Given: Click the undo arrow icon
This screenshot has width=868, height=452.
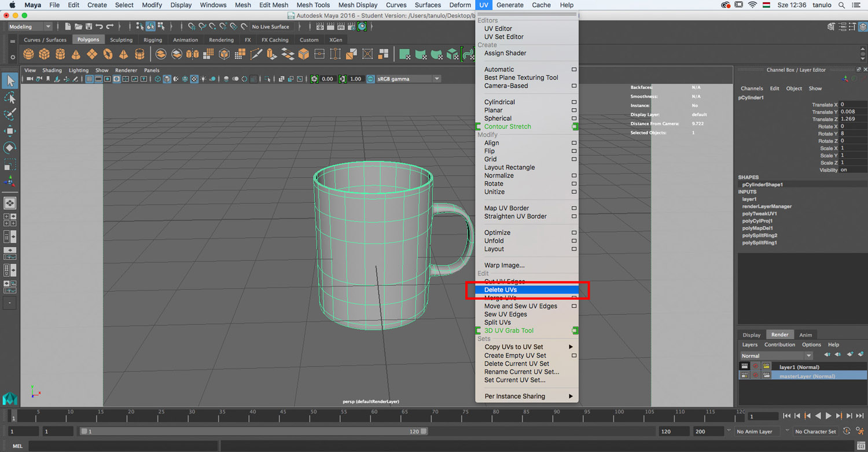Looking at the screenshot, I should tap(99, 27).
